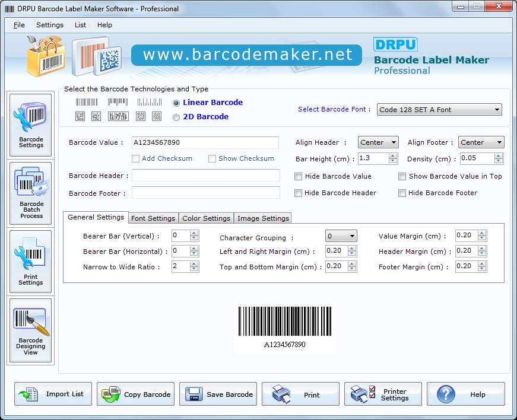Click the www.barcodemaker.net banner text
The image size is (517, 420).
[x=248, y=55]
